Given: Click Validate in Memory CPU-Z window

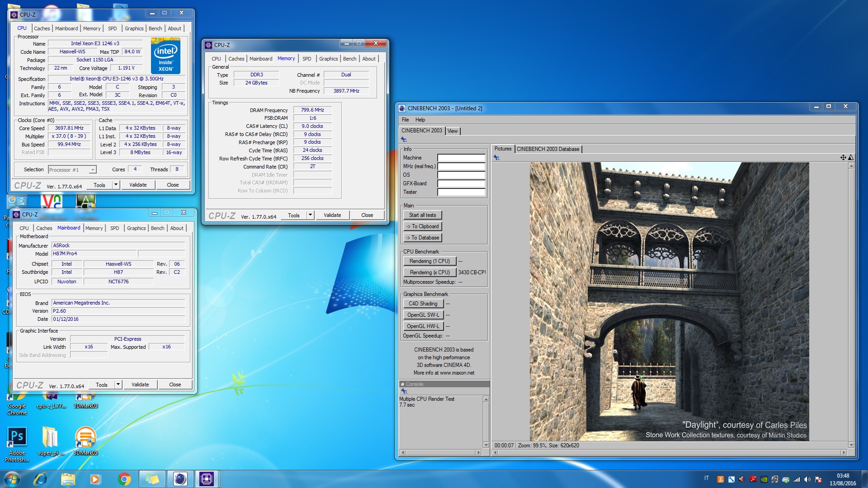Looking at the screenshot, I should 332,215.
